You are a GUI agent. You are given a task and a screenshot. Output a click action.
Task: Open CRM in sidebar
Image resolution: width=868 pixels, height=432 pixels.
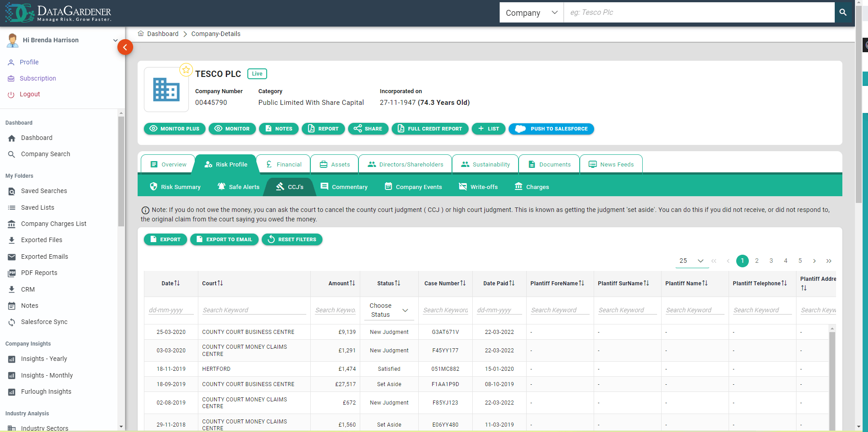click(x=28, y=289)
